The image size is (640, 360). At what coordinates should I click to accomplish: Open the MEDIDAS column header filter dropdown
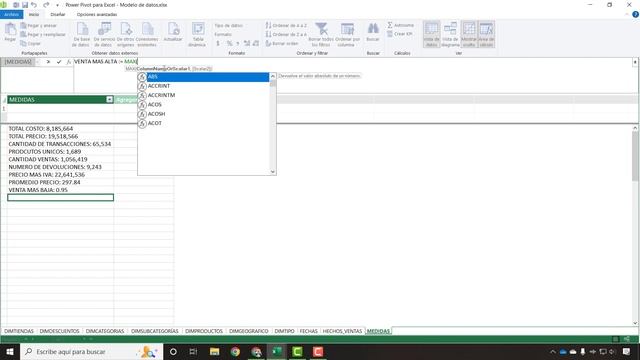(109, 100)
